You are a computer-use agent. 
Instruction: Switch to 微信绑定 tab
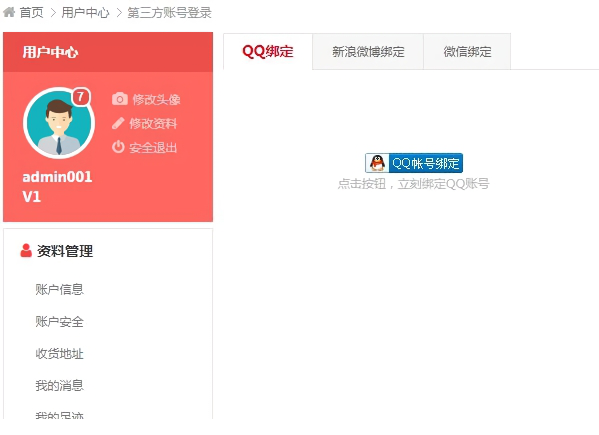[467, 52]
